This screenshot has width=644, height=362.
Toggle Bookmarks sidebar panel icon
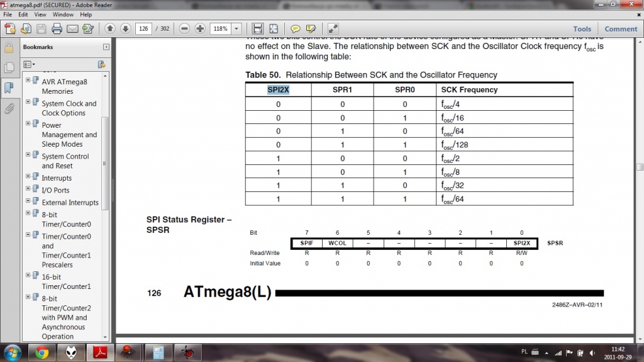9,88
